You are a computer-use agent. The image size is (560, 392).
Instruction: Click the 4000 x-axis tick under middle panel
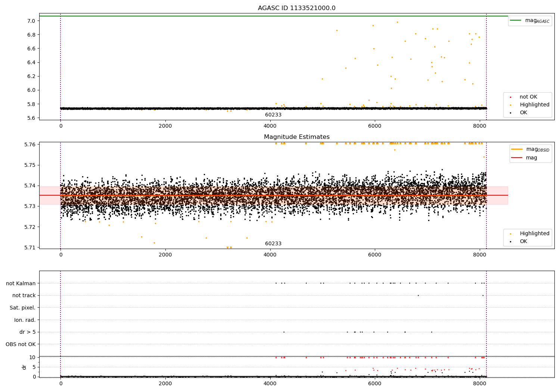click(x=270, y=255)
